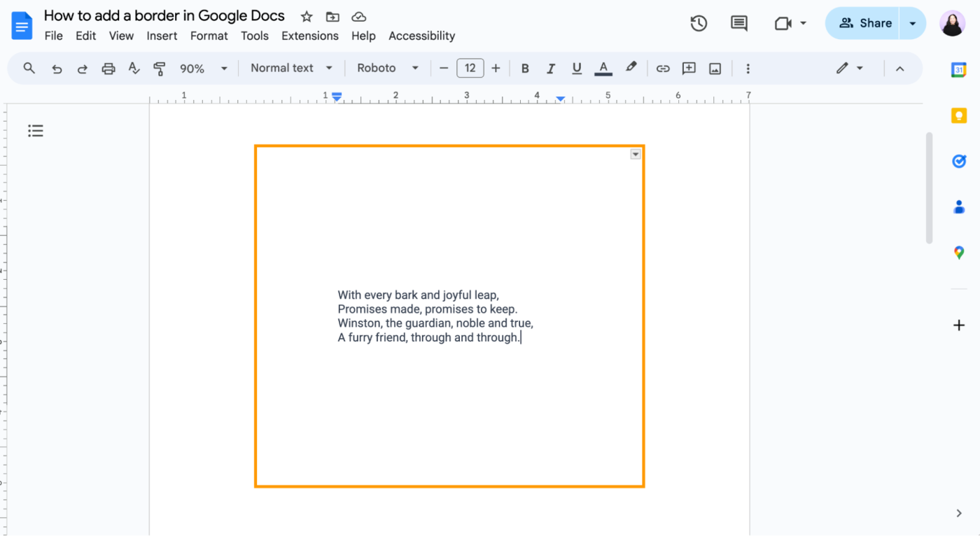Move document to a folder
Image resolution: width=980 pixels, height=536 pixels.
coord(332,17)
